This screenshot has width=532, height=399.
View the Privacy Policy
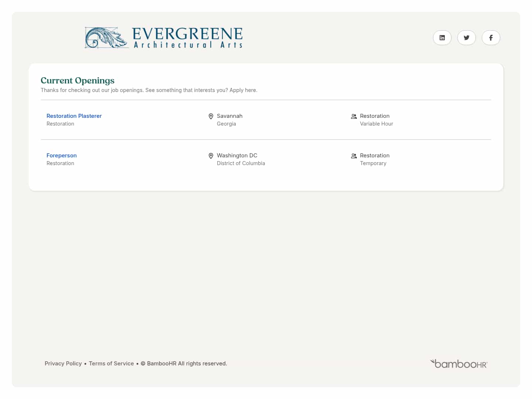(63, 364)
